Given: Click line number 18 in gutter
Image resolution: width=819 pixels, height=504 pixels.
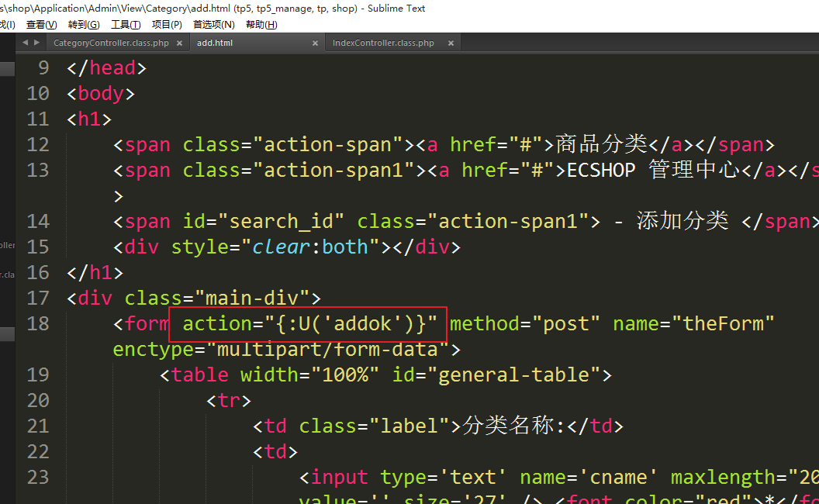Looking at the screenshot, I should (37, 323).
